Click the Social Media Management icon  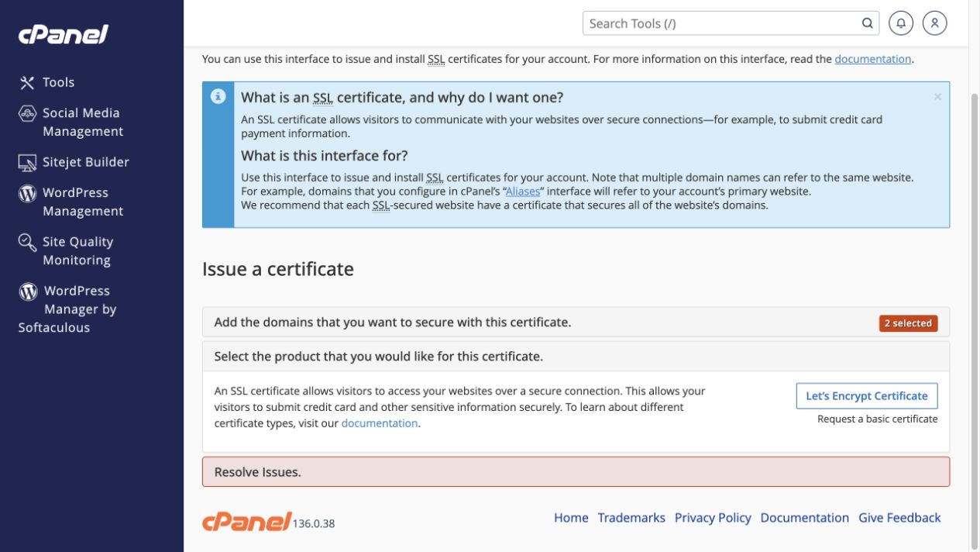(27, 113)
